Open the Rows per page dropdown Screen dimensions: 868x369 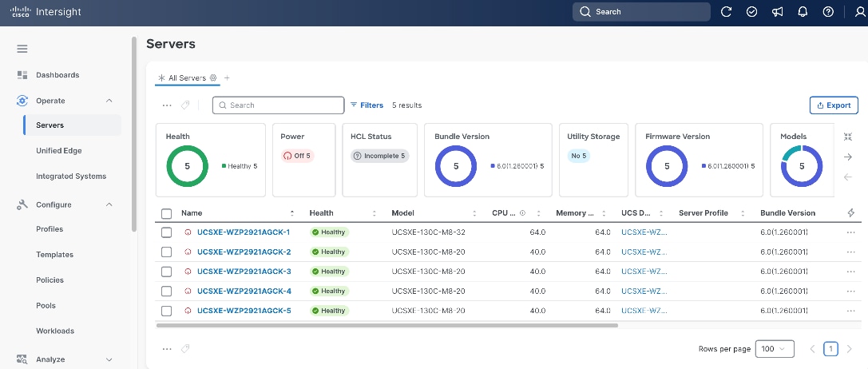(775, 348)
